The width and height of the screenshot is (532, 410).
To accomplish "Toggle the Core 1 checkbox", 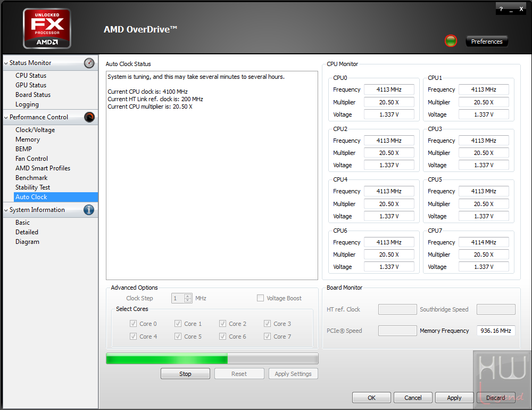I will (x=178, y=323).
